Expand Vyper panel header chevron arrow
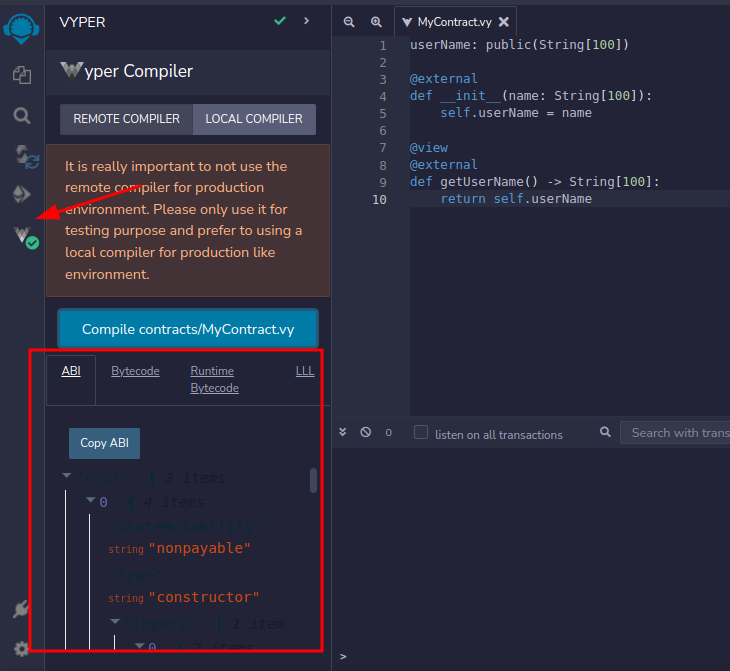 (x=306, y=20)
